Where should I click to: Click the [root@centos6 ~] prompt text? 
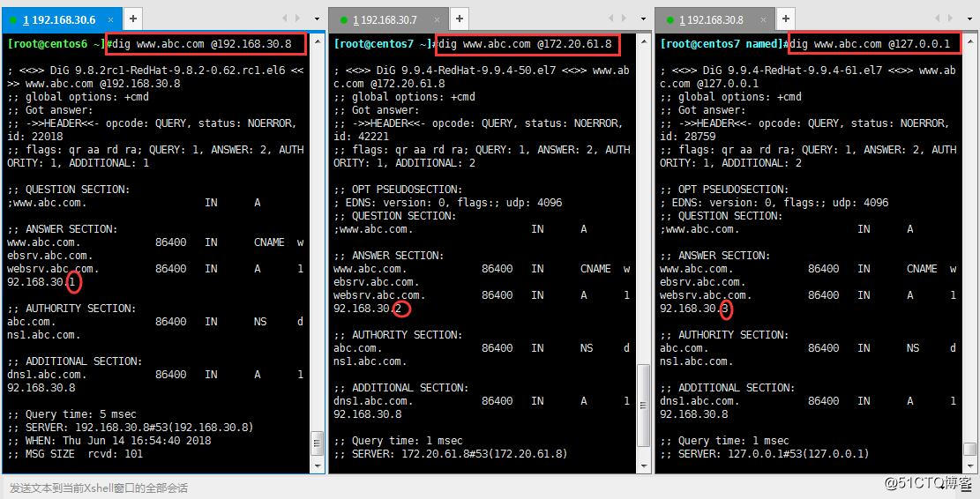coord(56,44)
